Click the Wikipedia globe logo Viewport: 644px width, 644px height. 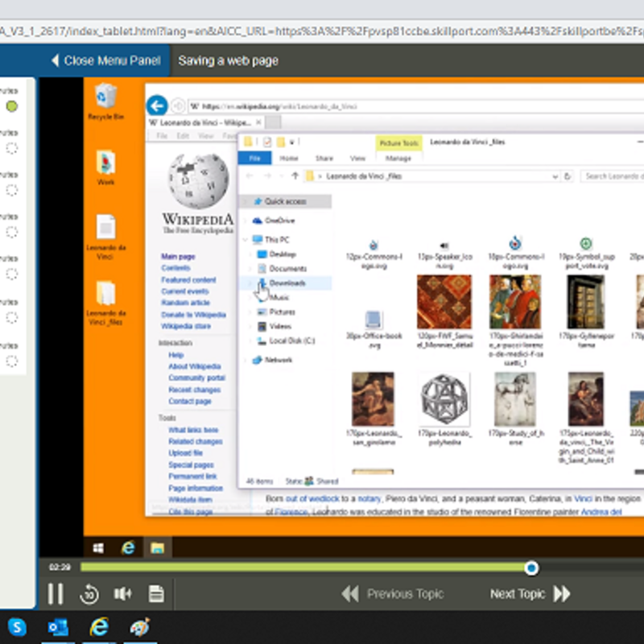pos(199,180)
